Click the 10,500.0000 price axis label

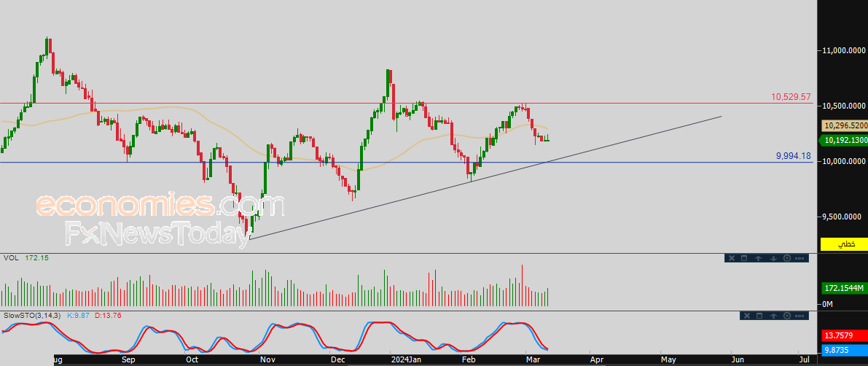point(844,106)
